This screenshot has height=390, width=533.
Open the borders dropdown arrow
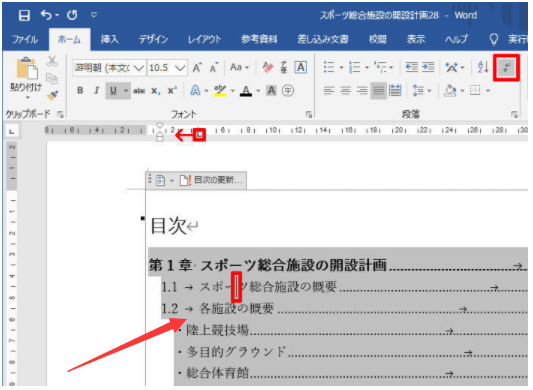click(x=488, y=91)
